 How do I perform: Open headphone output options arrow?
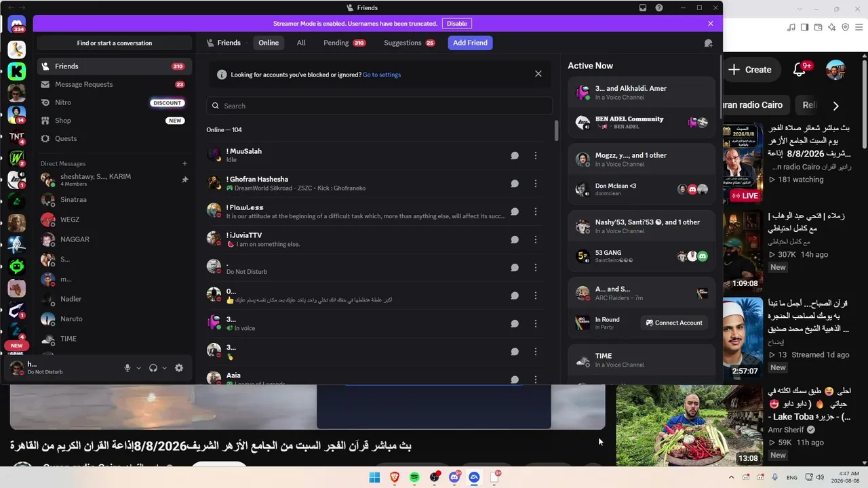click(x=164, y=368)
